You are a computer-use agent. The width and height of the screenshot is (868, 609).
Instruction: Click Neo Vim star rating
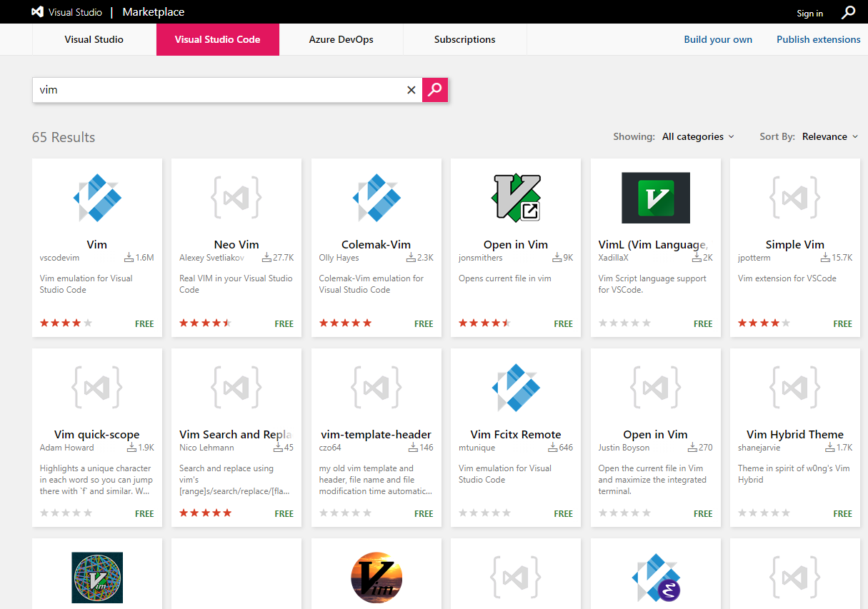coord(206,323)
